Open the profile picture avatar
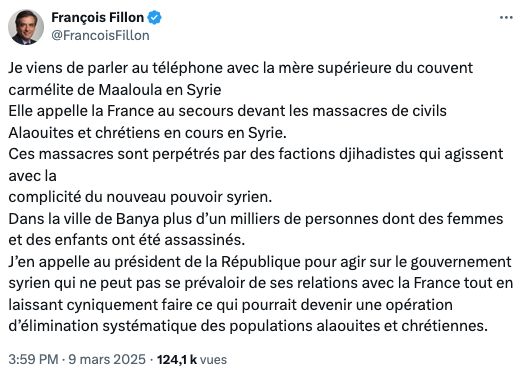523x378 pixels. pyautogui.click(x=26, y=27)
